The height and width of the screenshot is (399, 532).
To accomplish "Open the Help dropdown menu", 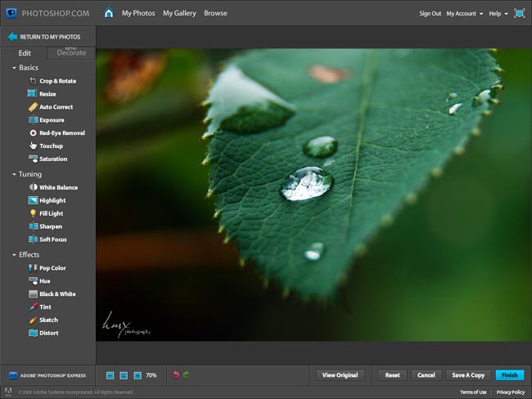I will click(498, 14).
